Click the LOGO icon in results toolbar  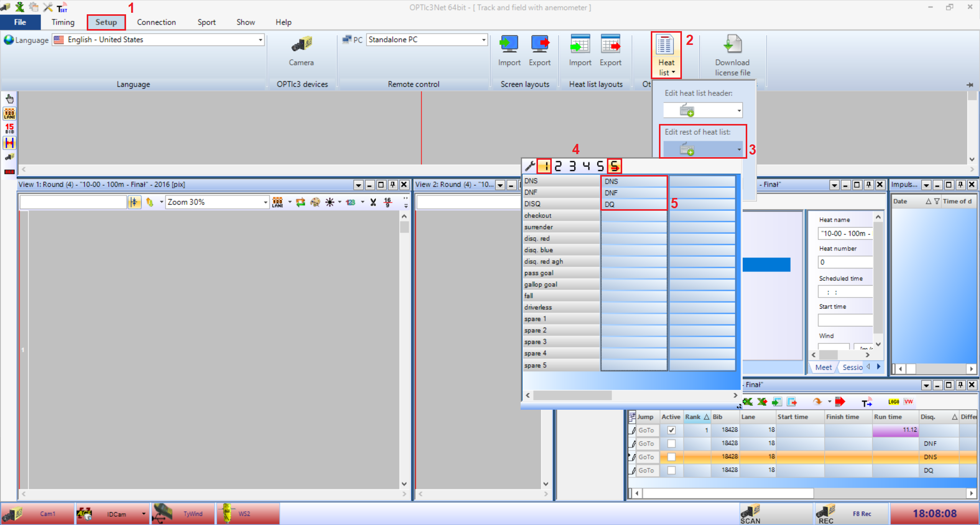click(894, 402)
